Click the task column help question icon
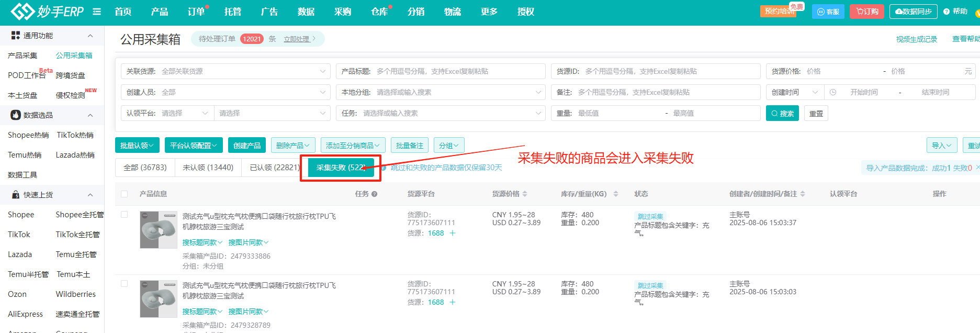The height and width of the screenshot is (333, 980). [375, 194]
